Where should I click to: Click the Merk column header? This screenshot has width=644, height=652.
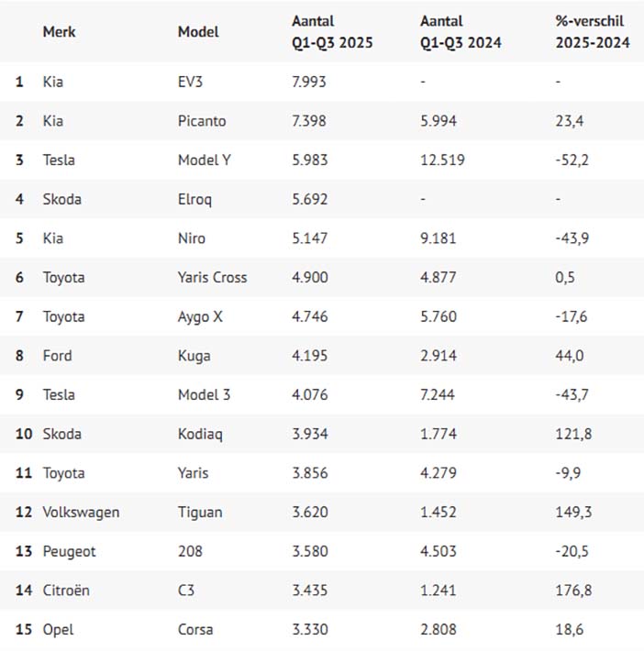pyautogui.click(x=59, y=31)
